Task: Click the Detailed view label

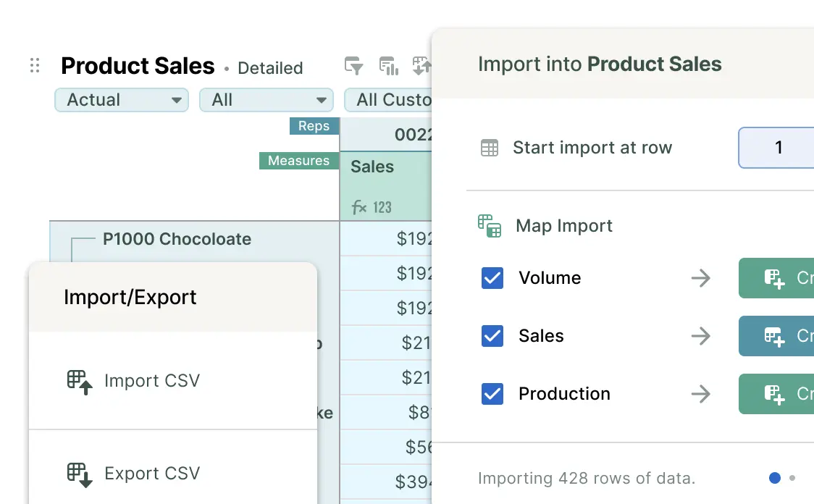Action: point(270,68)
